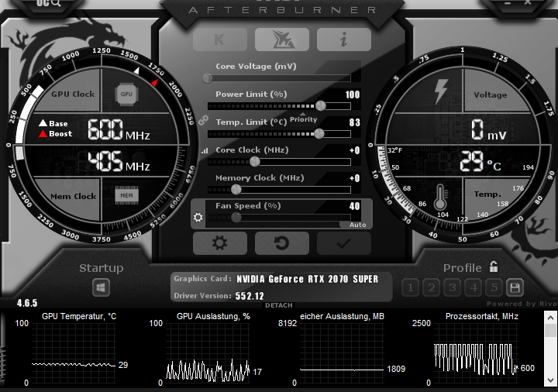Click the Fan Speed value 40
The height and width of the screenshot is (392, 558).
click(354, 206)
